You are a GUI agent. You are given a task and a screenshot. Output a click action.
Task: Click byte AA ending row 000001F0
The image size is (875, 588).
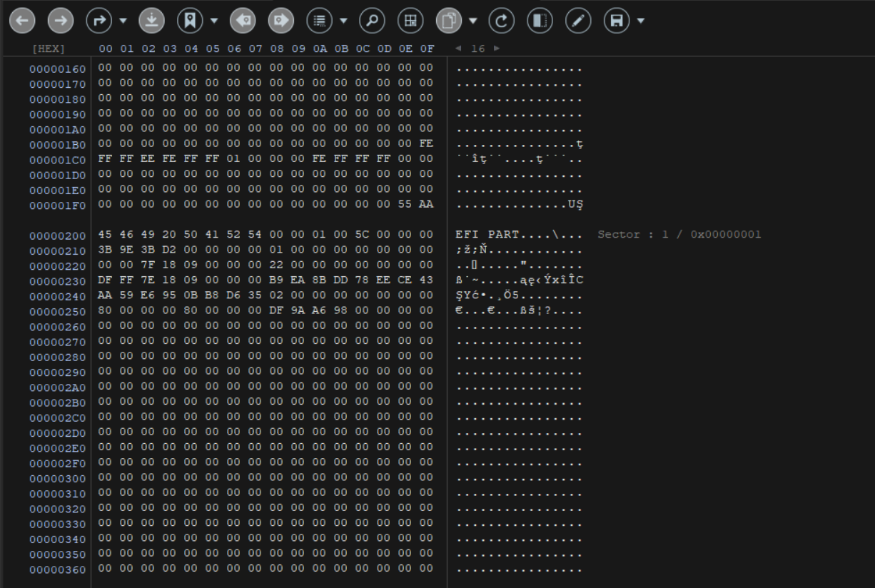coord(426,206)
